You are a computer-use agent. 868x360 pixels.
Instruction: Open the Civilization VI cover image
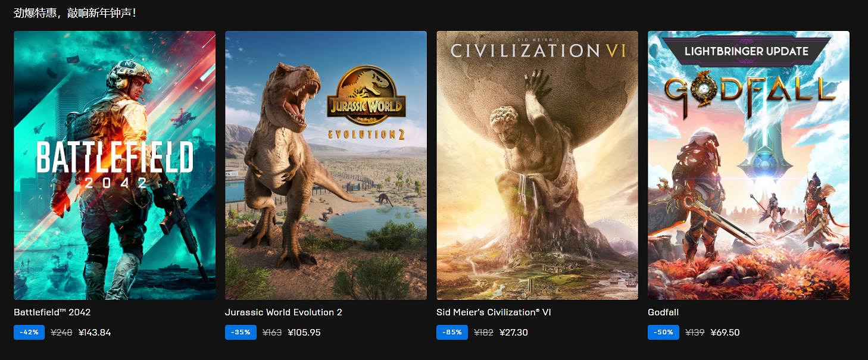(537, 165)
